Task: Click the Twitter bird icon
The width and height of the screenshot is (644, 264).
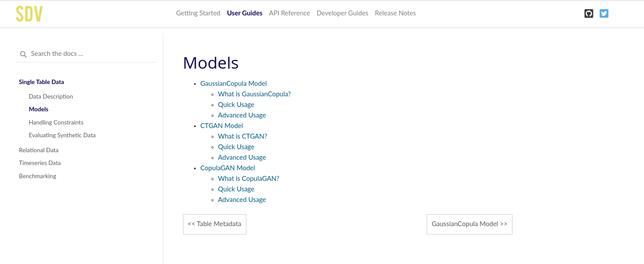Action: [x=604, y=13]
